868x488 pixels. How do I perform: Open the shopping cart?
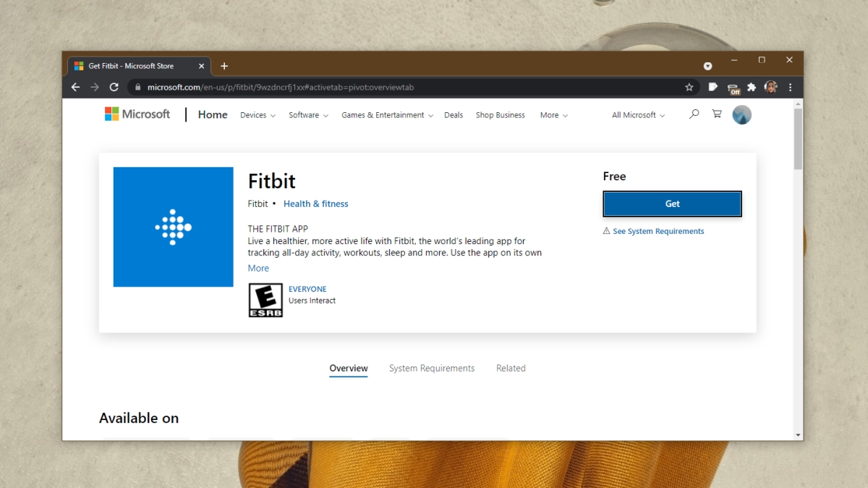[717, 114]
